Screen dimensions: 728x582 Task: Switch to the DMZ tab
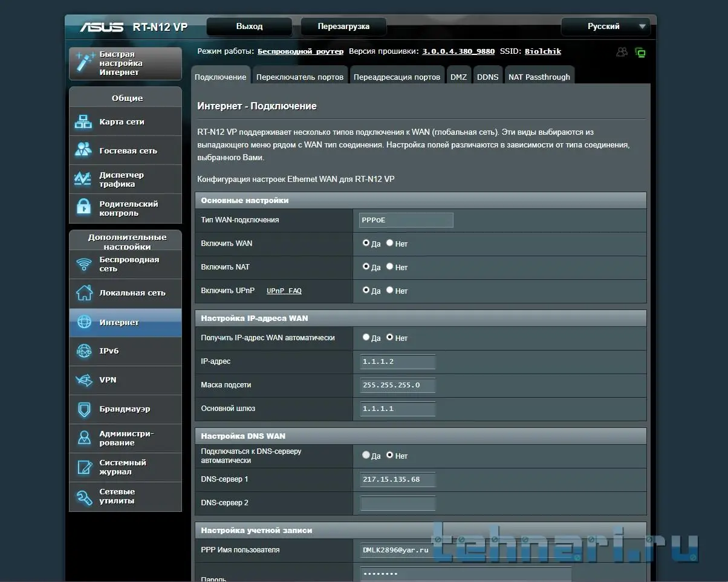459,76
